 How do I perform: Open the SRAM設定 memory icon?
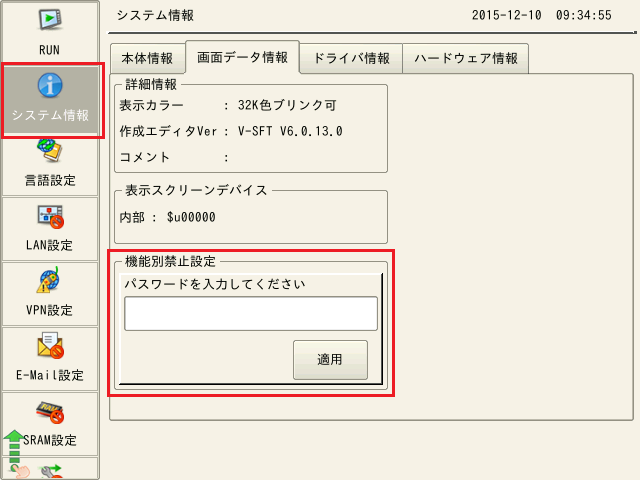point(50,410)
